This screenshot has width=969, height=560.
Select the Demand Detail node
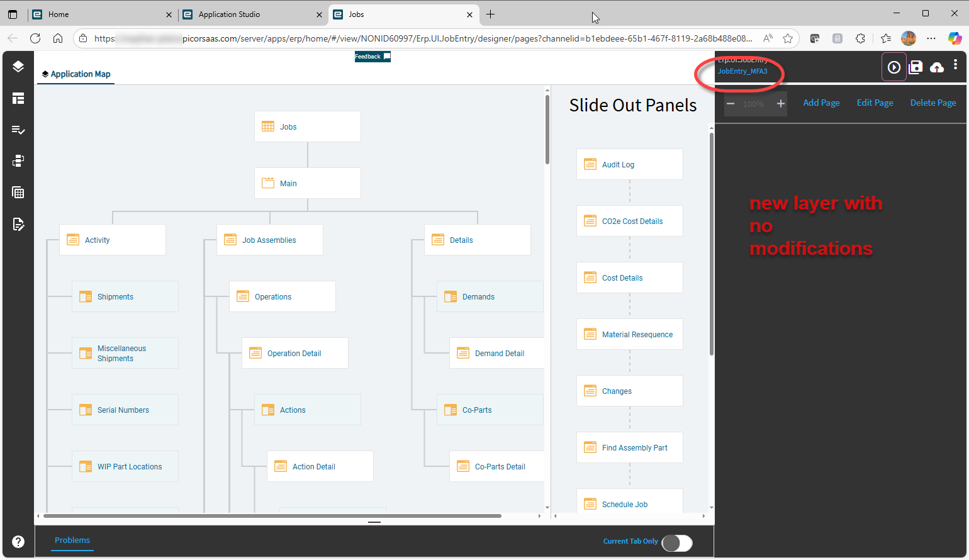pyautogui.click(x=497, y=353)
